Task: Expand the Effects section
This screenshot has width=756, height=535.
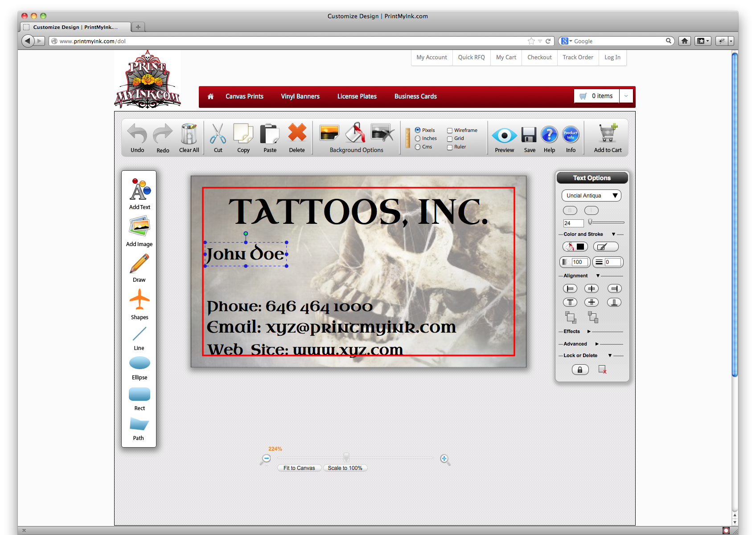Action: [588, 331]
